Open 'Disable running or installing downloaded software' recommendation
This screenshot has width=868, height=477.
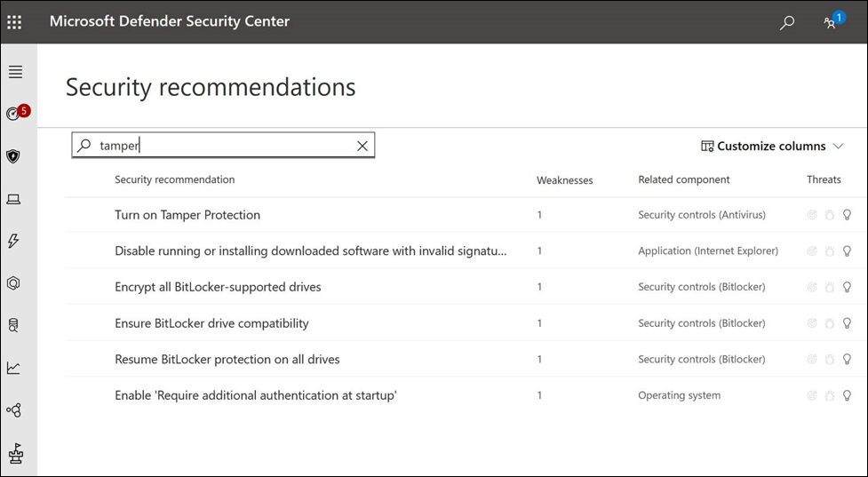click(311, 250)
